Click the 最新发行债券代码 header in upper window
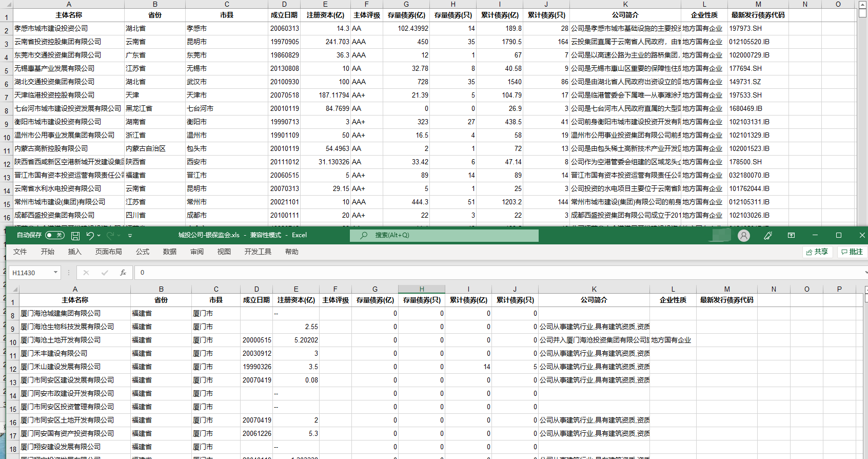 click(x=758, y=15)
